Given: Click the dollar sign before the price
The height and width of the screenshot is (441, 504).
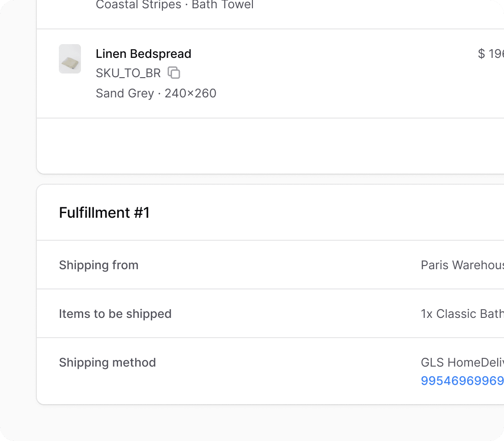Looking at the screenshot, I should (x=481, y=54).
